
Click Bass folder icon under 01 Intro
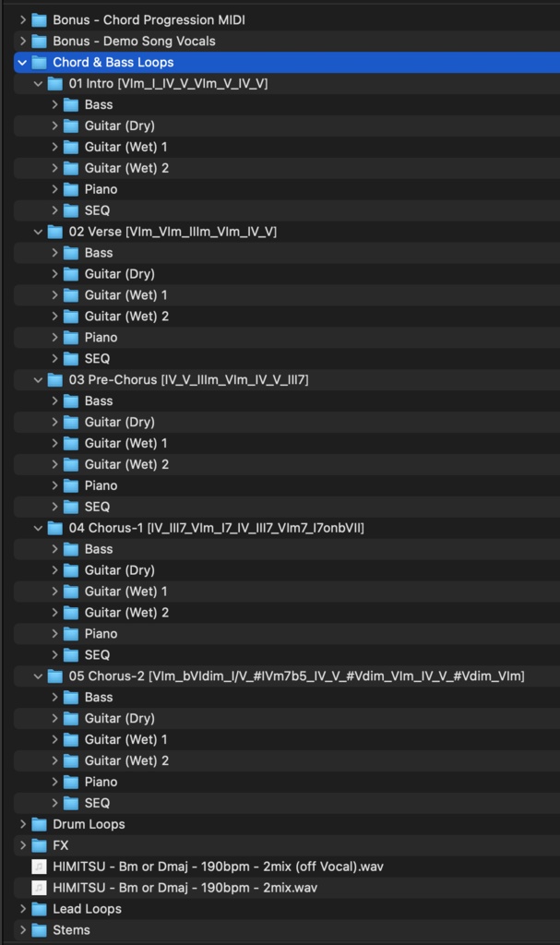click(71, 105)
